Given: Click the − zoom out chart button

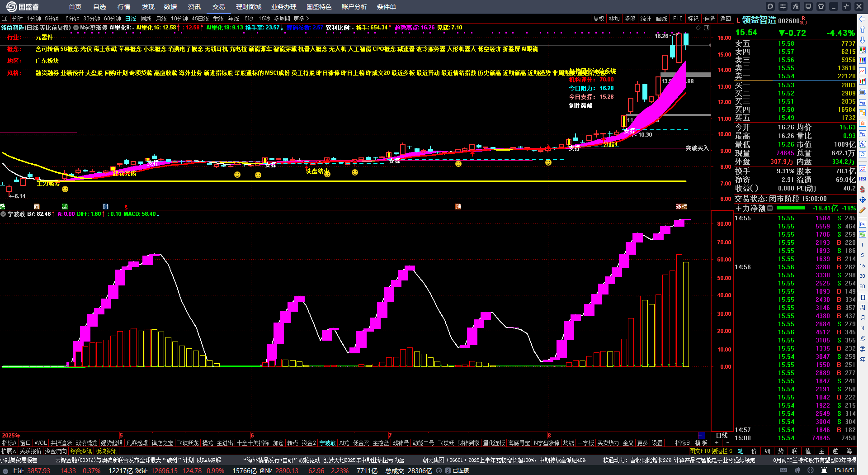Looking at the screenshot, I should 728,443.
